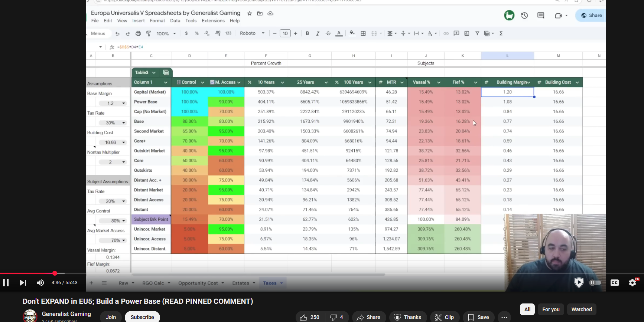644x322 pixels.
Task: Decrease font size with minus
Action: click(x=275, y=33)
